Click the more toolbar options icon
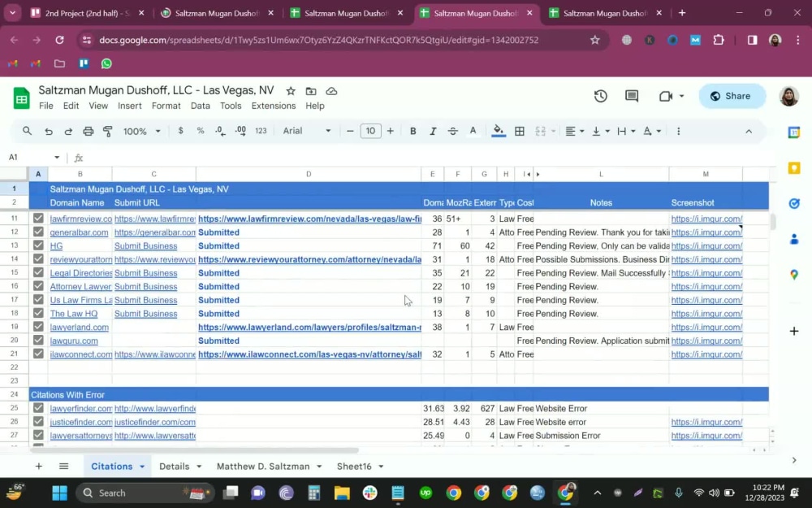The image size is (812, 508). click(x=678, y=131)
